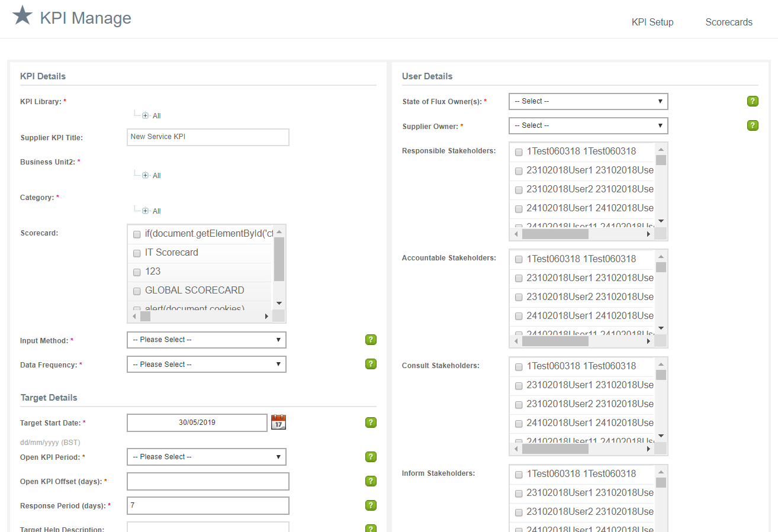Click the star logo next to KPI Manage
Screen dimensions: 778x532
22,17
